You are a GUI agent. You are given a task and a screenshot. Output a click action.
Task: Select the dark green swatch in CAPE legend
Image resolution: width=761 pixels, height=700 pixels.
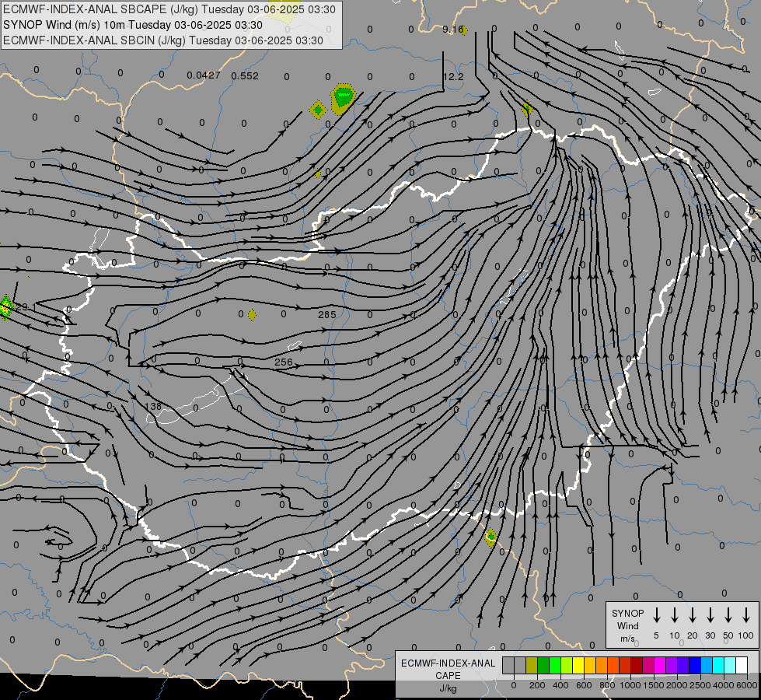coord(543,666)
